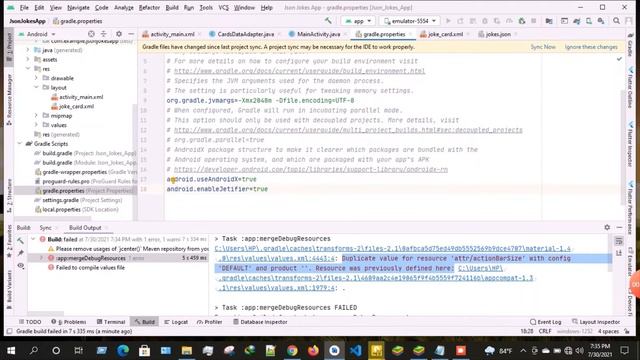Screen dimensions: 640x360
Task: Click the Run app play icon
Action: [x=448, y=21]
